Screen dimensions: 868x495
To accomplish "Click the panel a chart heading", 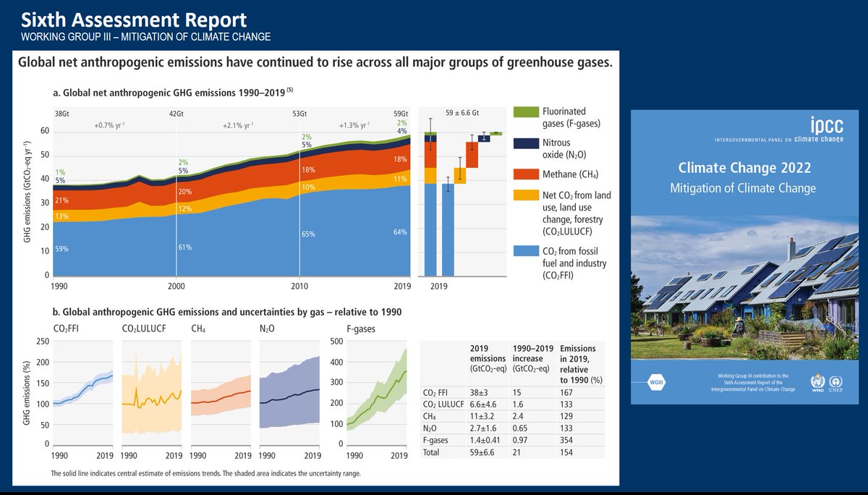I will [174, 93].
